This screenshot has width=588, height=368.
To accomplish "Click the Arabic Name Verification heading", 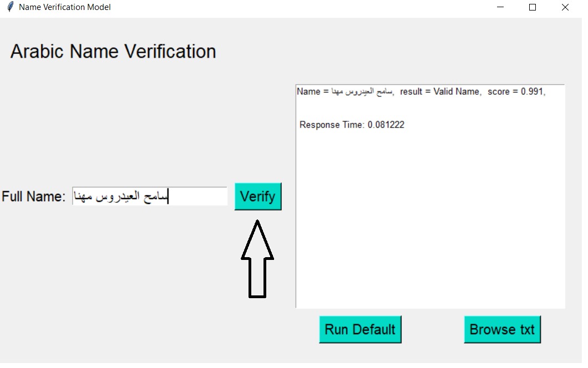I will click(113, 51).
